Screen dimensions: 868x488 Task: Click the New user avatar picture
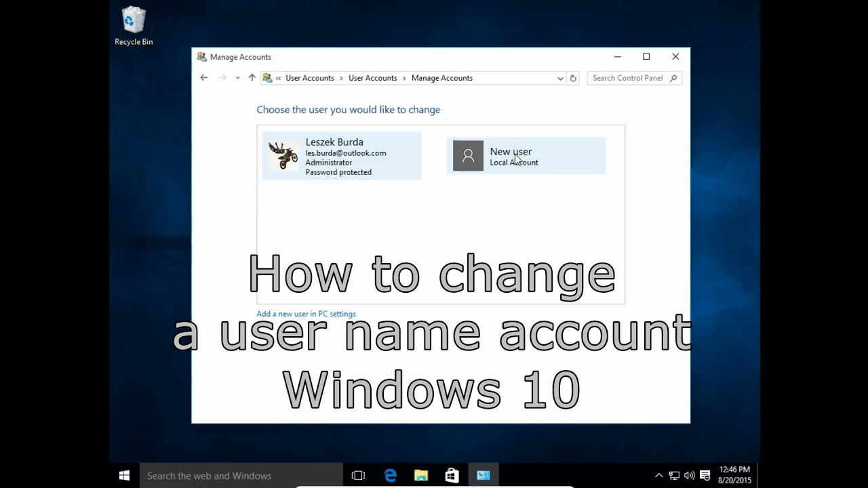click(468, 156)
